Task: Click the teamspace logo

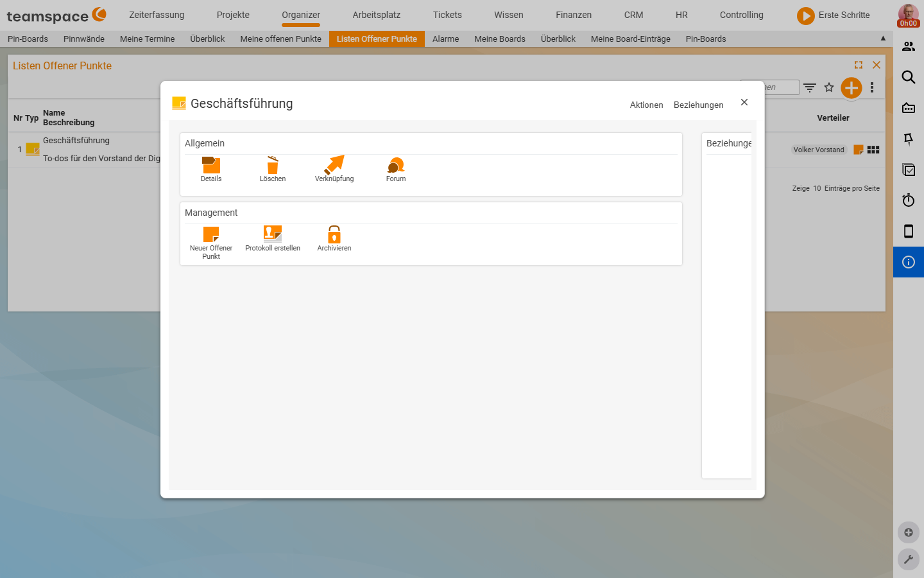Action: click(x=56, y=15)
